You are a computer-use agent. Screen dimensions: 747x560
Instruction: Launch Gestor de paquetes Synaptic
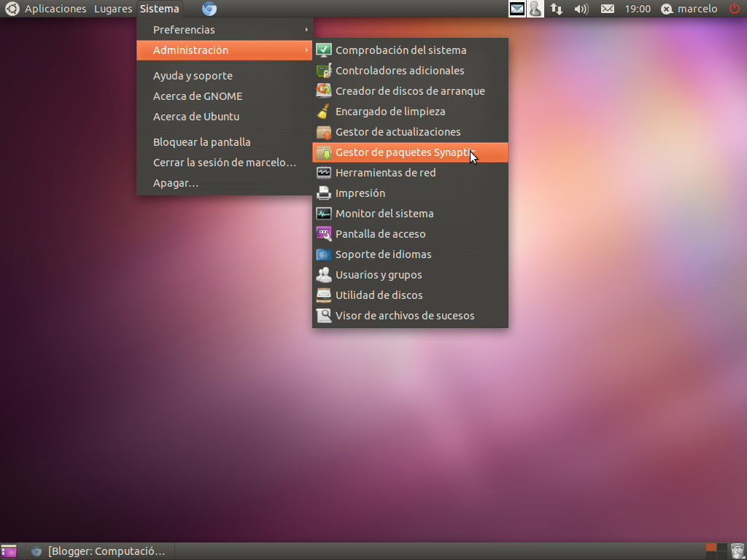point(400,152)
